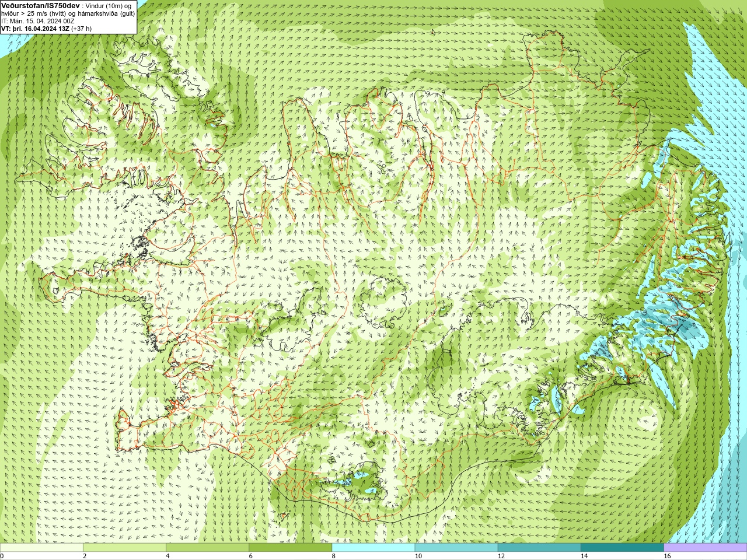Click the 8–10 m/s light cyan legend swatch
Viewport: 747px width, 560px height.
[x=373, y=548]
